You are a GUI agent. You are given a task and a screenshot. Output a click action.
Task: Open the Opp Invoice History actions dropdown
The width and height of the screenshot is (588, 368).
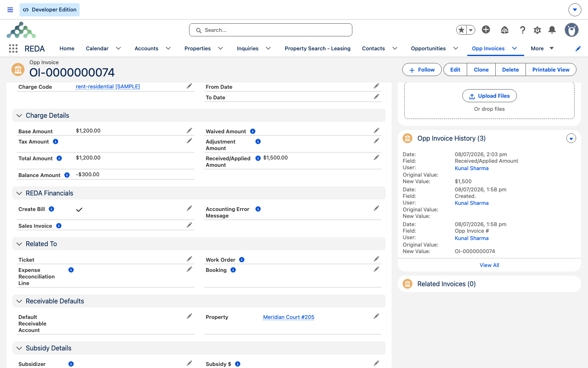pyautogui.click(x=571, y=139)
